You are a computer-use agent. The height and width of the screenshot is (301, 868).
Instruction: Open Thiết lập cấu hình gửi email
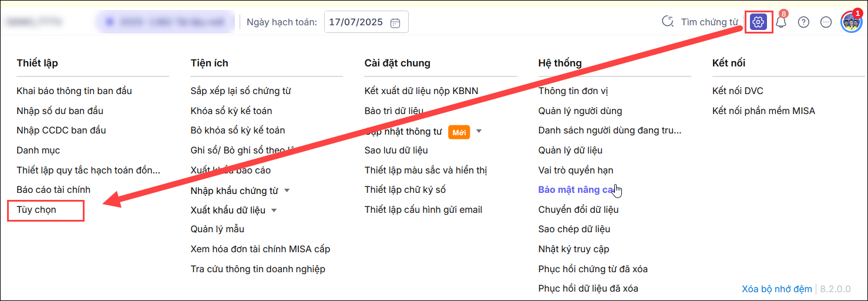[423, 210]
